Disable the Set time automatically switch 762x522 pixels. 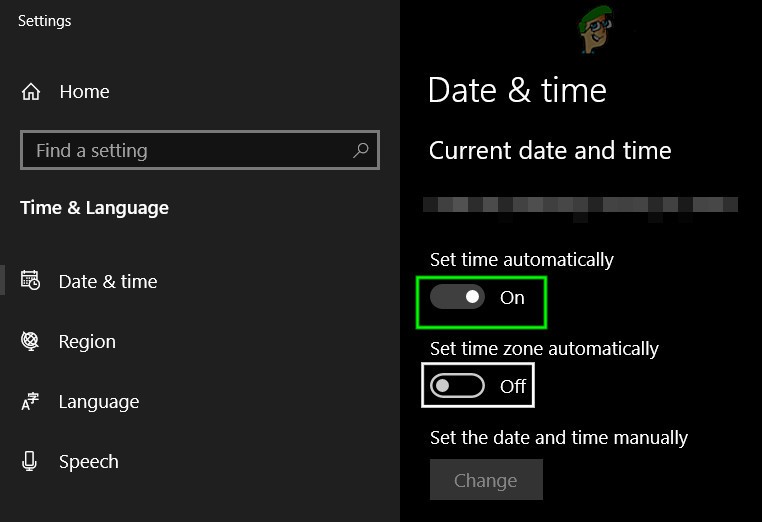click(457, 297)
